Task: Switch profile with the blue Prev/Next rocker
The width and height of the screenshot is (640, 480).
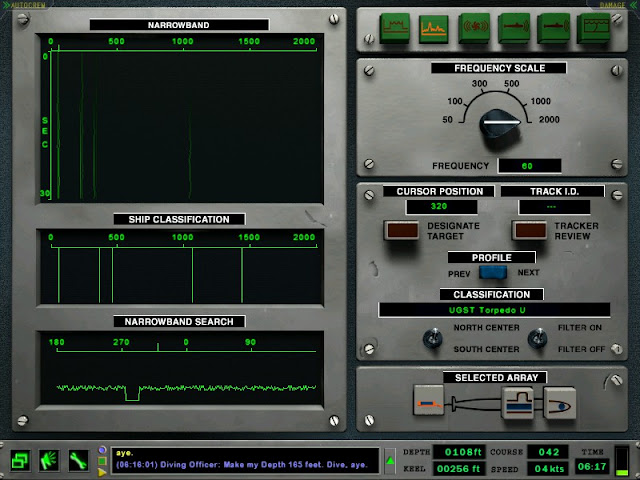Action: tap(493, 272)
